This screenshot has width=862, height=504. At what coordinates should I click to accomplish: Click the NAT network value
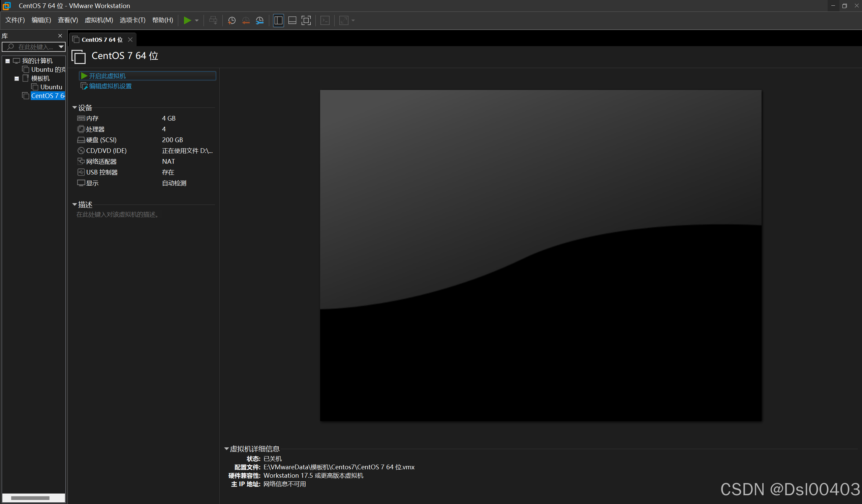click(x=168, y=161)
